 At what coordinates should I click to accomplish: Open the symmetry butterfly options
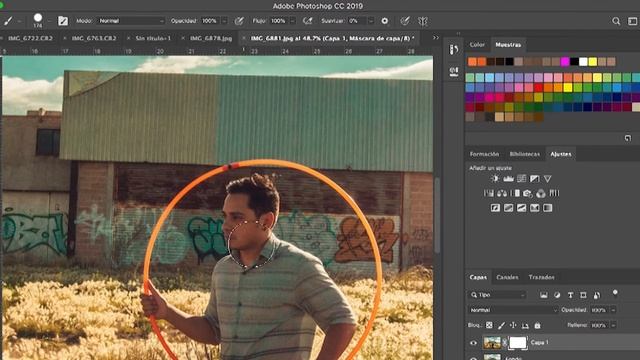click(423, 21)
